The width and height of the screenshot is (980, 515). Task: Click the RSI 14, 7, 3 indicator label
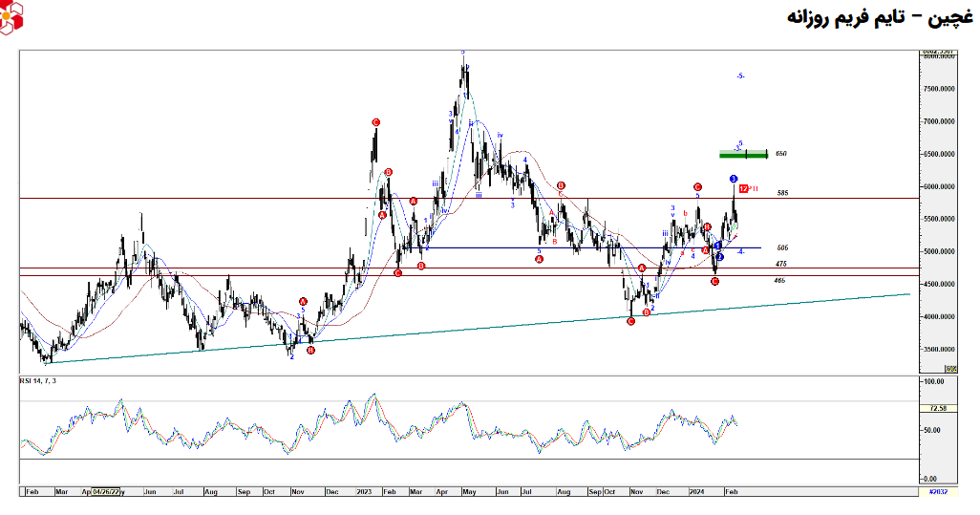coord(38,381)
